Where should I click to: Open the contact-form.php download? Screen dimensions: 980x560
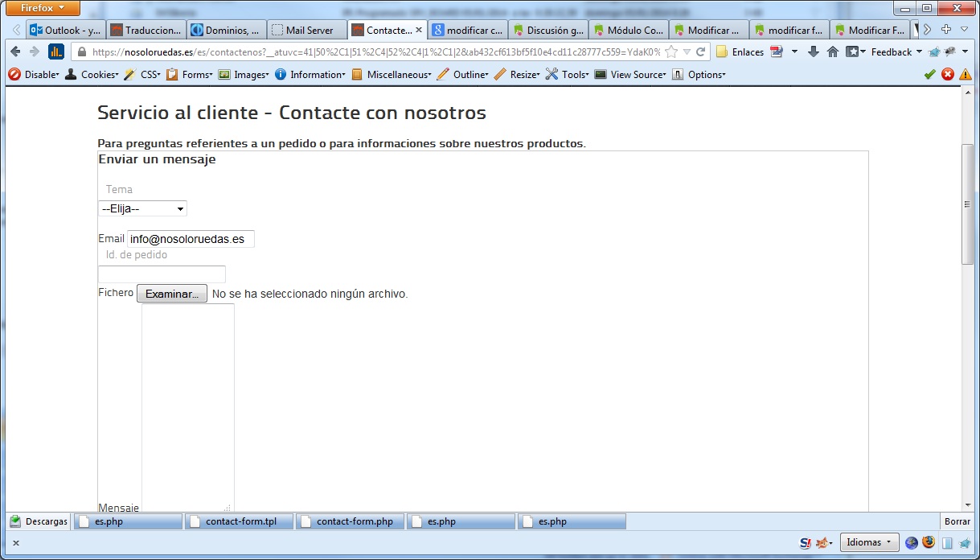351,521
